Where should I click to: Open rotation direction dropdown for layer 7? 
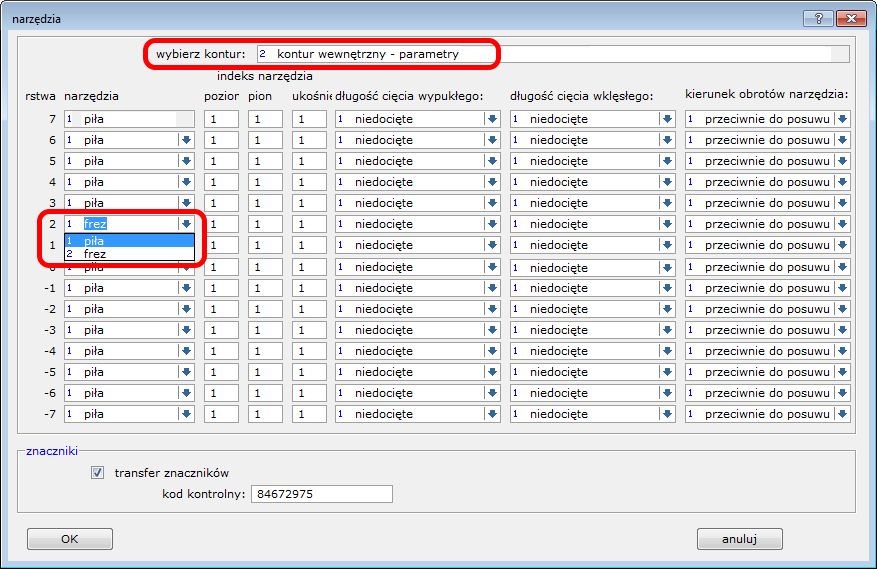[x=842, y=119]
